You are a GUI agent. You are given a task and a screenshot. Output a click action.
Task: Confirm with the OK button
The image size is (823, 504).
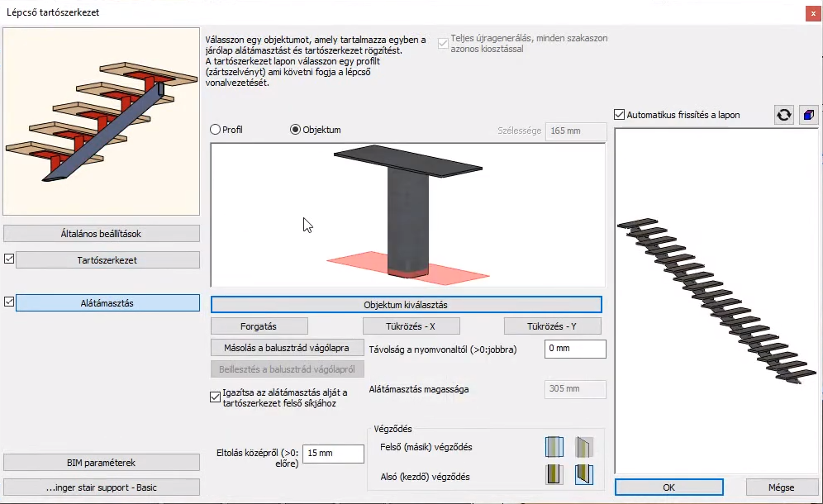(669, 487)
